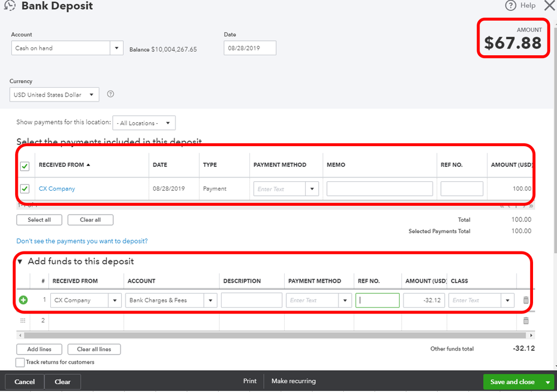Click the Memo field in payment row
557x392 pixels.
pos(380,188)
